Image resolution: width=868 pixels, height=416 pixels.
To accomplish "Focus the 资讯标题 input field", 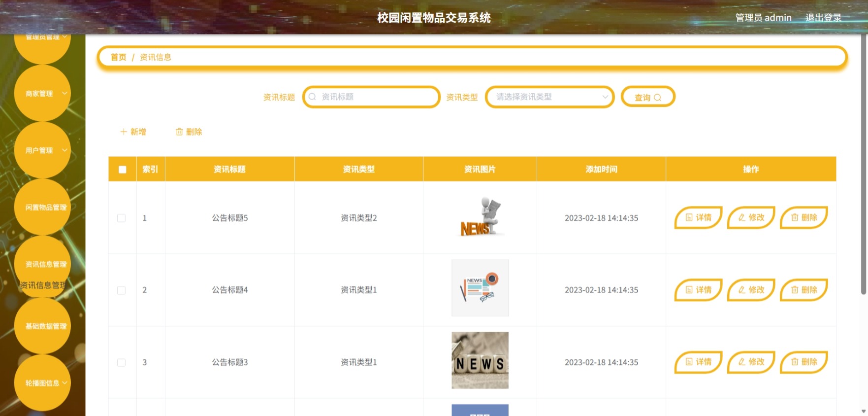I will pos(371,97).
